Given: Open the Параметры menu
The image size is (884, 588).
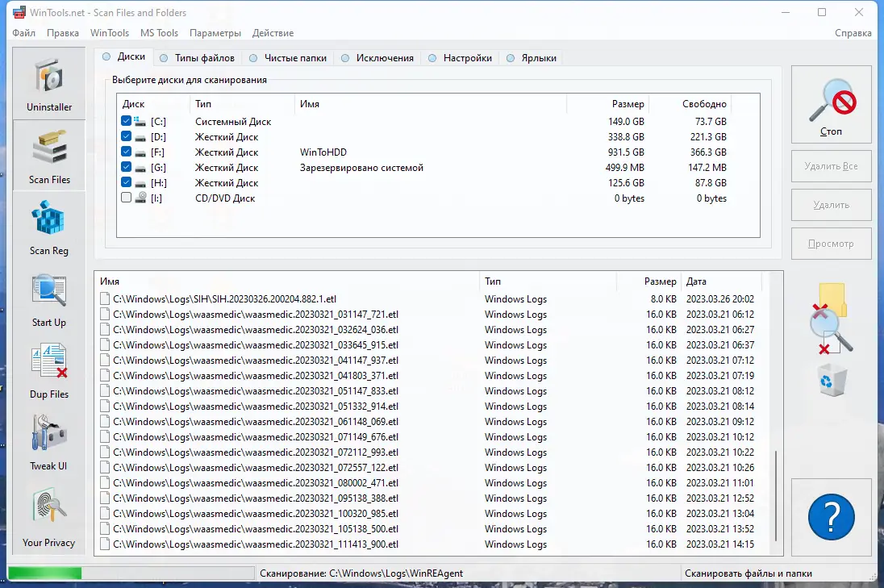Looking at the screenshot, I should point(215,33).
